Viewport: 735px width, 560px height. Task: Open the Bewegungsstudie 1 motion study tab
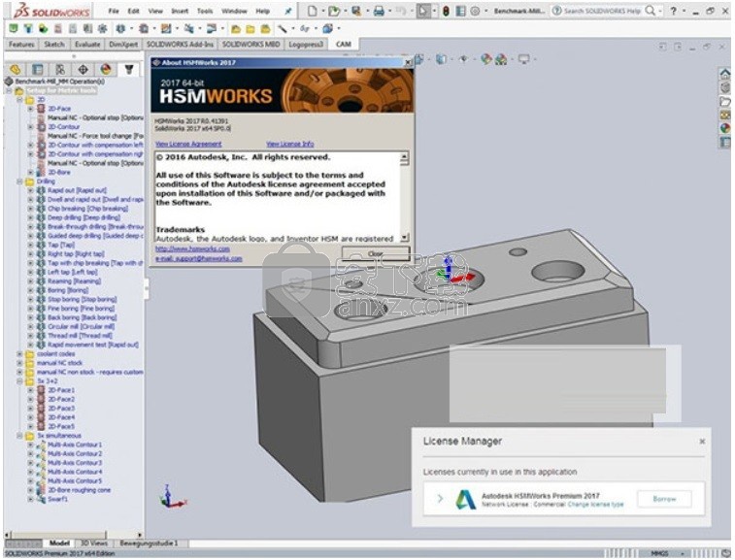click(x=150, y=544)
